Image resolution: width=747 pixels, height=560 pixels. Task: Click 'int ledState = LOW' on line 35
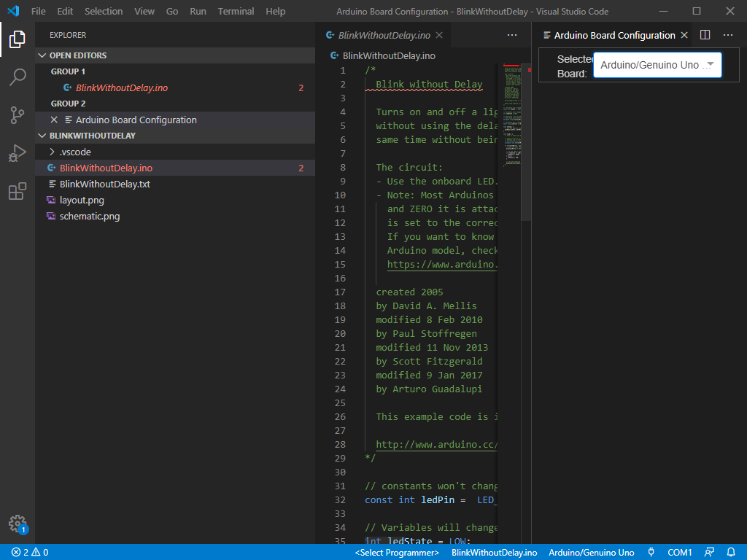[x=418, y=541]
